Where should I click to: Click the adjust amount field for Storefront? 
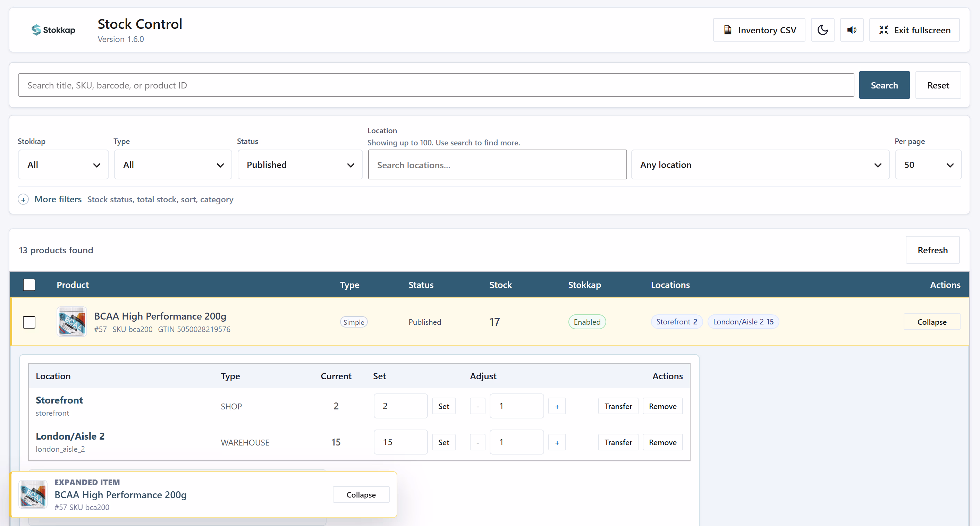pos(516,406)
